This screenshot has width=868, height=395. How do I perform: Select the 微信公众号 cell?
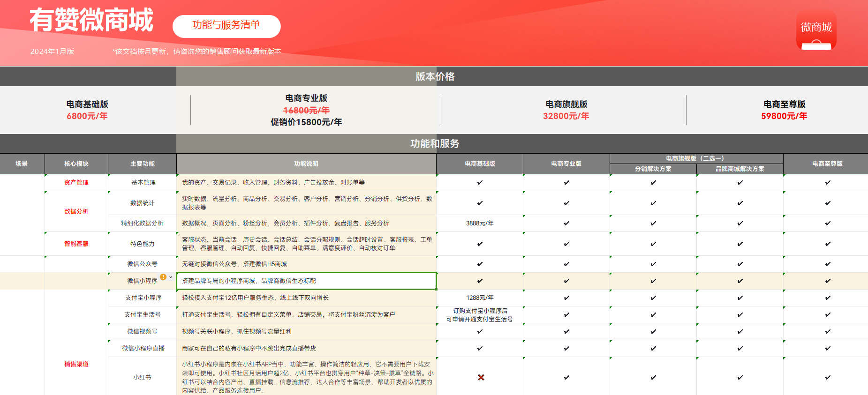143,264
